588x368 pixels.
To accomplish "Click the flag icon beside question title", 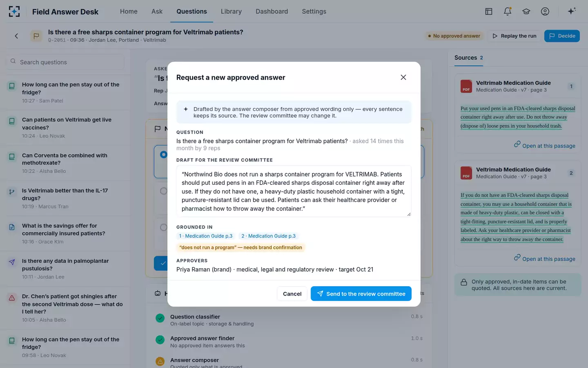I will pos(36,36).
